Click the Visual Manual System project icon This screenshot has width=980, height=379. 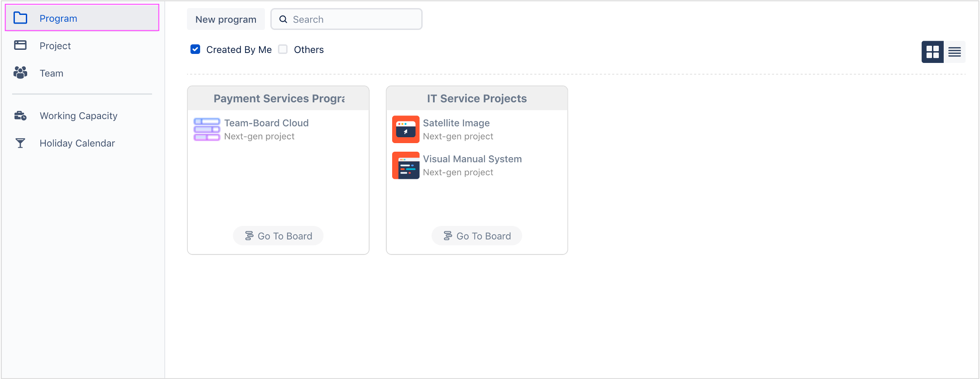(406, 165)
